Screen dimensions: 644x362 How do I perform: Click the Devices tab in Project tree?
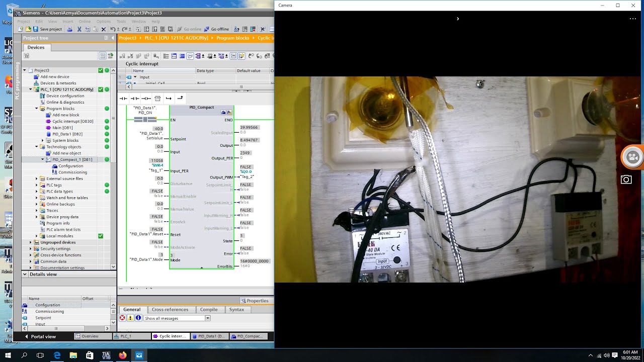pyautogui.click(x=36, y=47)
